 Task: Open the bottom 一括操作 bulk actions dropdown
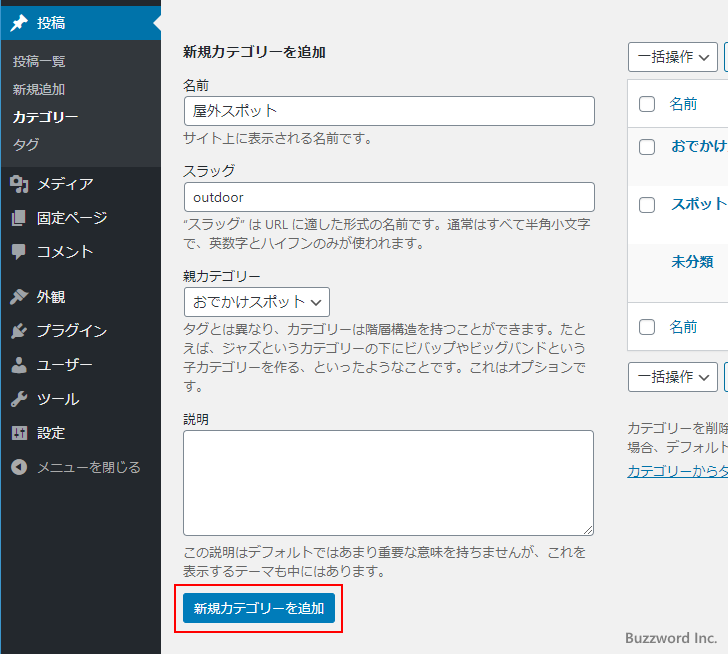point(673,377)
